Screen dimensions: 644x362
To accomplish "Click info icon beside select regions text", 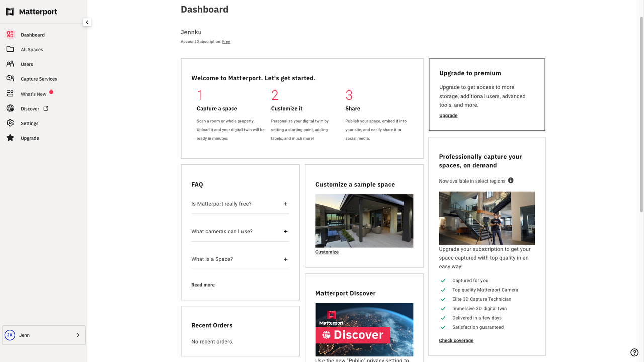I will tap(511, 180).
